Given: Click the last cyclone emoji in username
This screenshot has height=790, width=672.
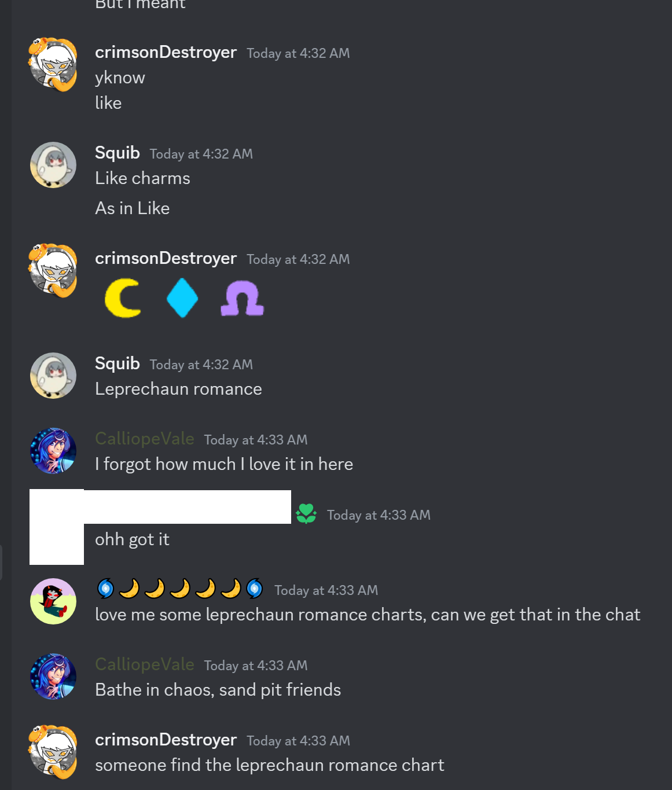Looking at the screenshot, I should [x=255, y=589].
